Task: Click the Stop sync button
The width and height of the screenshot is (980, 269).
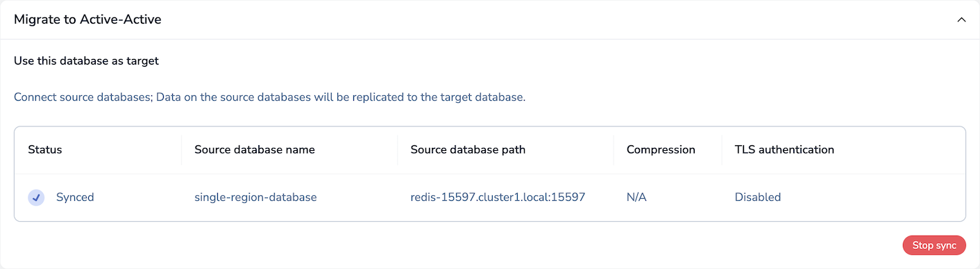Action: pos(934,245)
